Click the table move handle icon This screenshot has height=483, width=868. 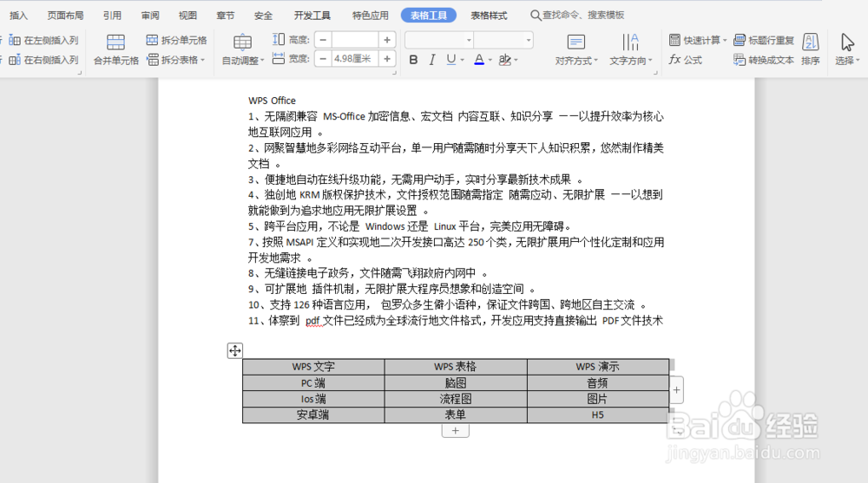pos(234,350)
